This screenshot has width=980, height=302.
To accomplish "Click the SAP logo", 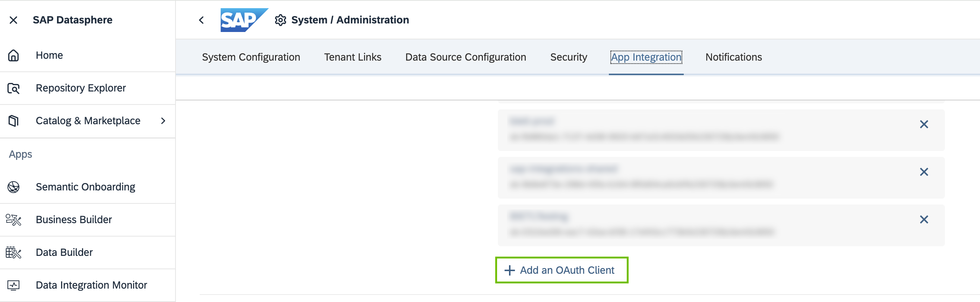I will coord(243,20).
